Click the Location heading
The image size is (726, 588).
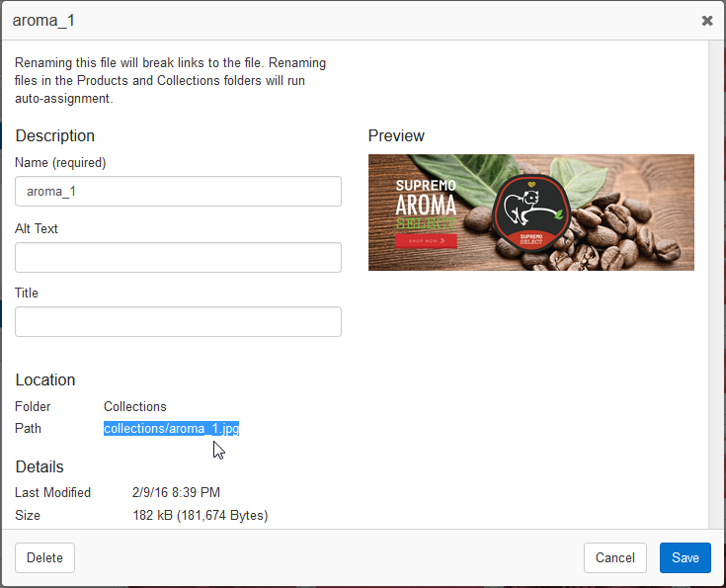pyautogui.click(x=45, y=379)
